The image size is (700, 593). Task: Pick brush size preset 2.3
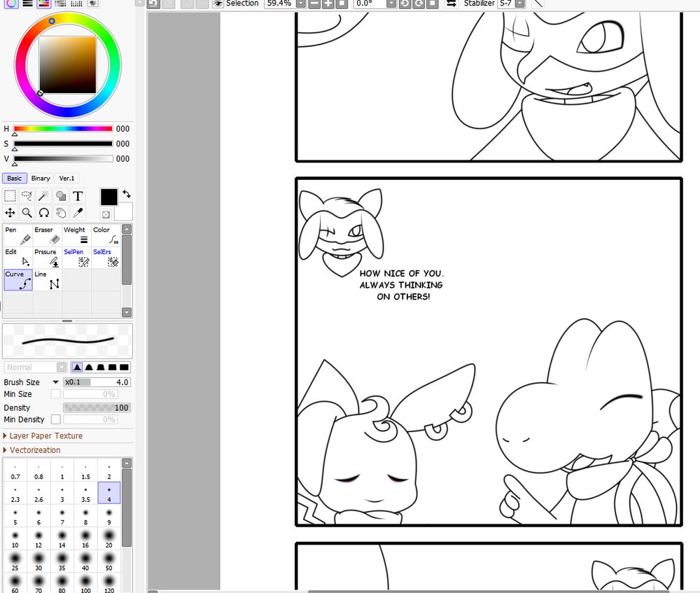click(x=15, y=494)
